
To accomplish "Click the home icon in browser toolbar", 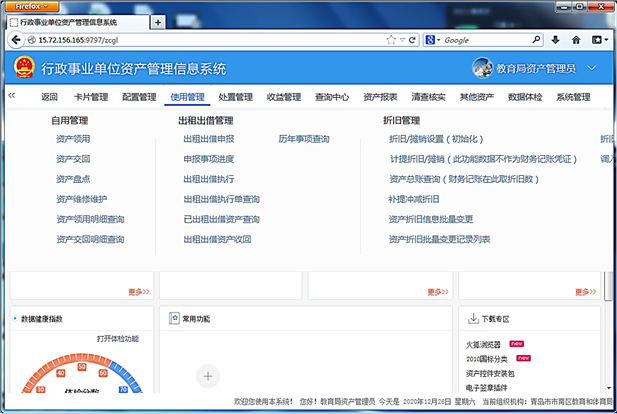I will click(x=576, y=40).
